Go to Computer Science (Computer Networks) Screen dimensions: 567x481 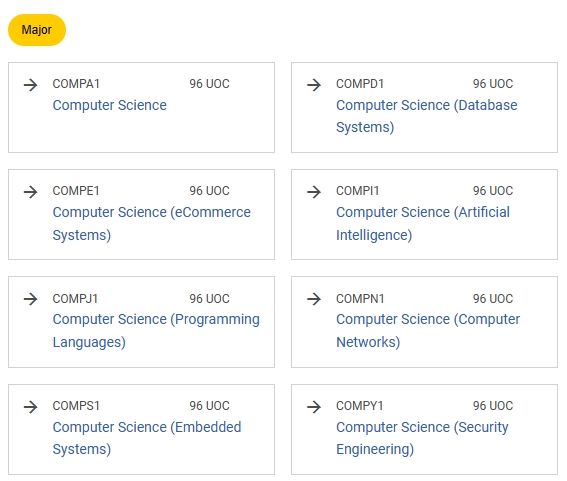[428, 331]
